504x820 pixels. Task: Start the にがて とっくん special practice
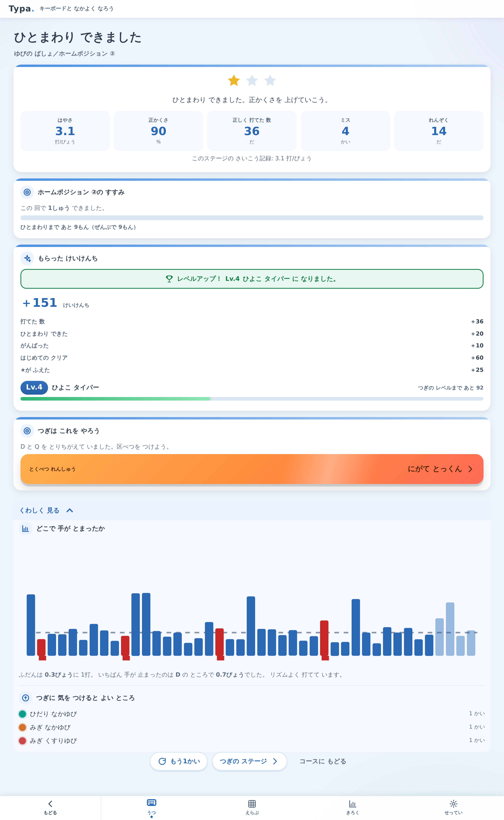[x=252, y=469]
